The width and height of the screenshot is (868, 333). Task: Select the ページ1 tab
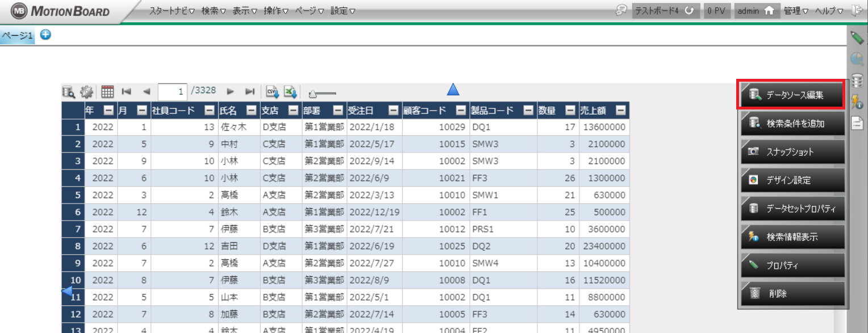click(x=18, y=36)
